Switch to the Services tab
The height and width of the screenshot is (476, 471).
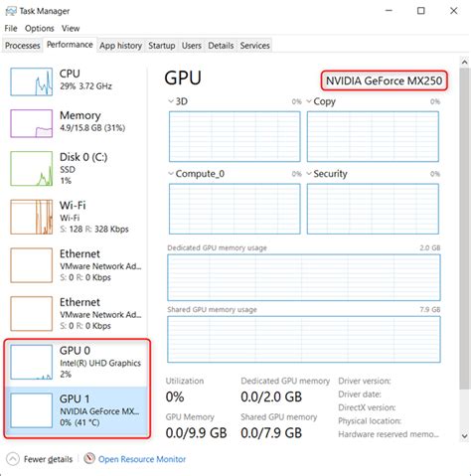pyautogui.click(x=254, y=46)
